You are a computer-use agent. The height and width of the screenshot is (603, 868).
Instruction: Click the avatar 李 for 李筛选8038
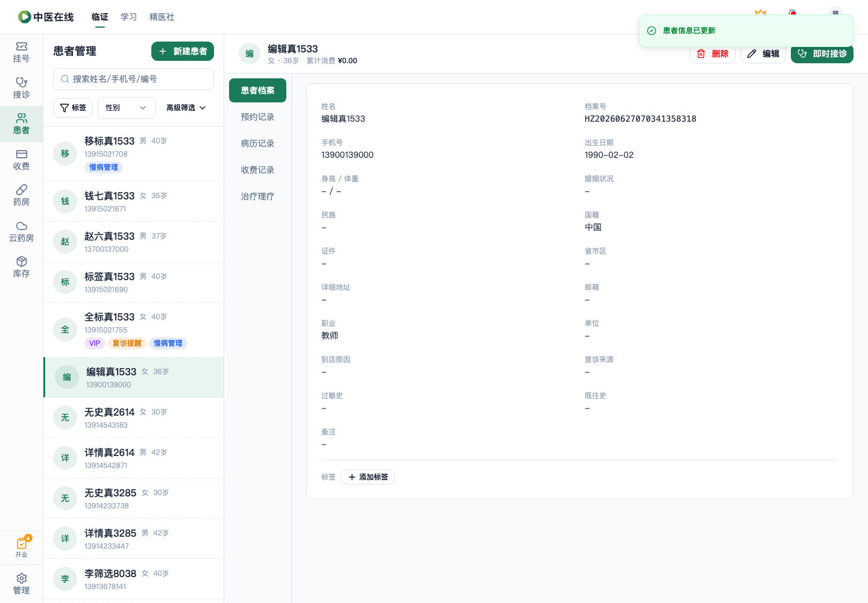[x=65, y=579]
